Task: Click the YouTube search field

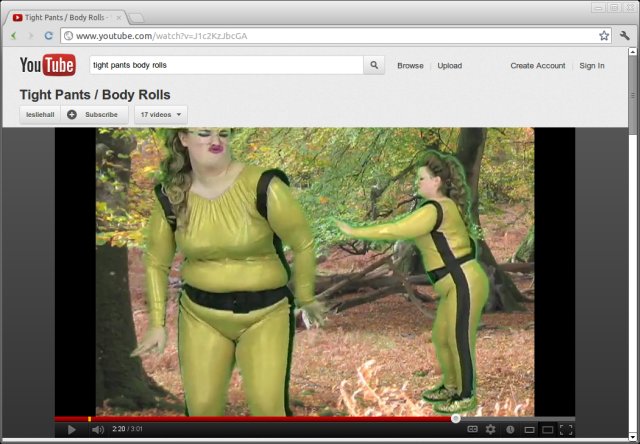Action: coord(227,65)
